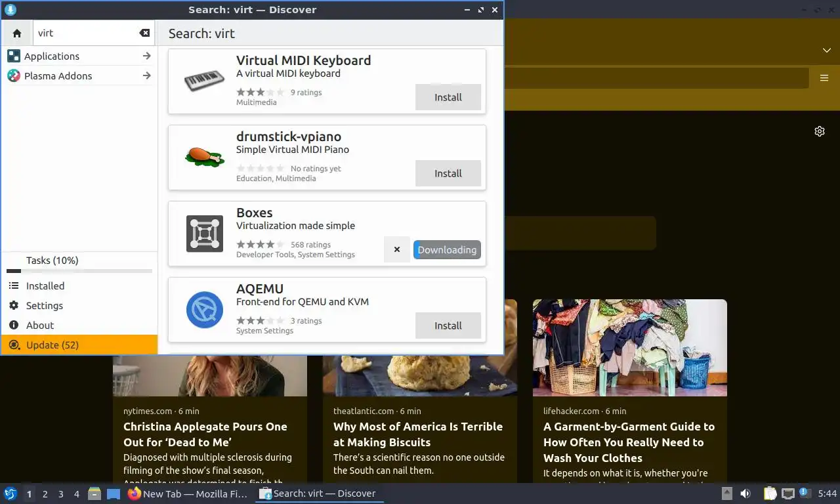
Task: Expand Plasma Addons with its arrow
Action: click(146, 76)
